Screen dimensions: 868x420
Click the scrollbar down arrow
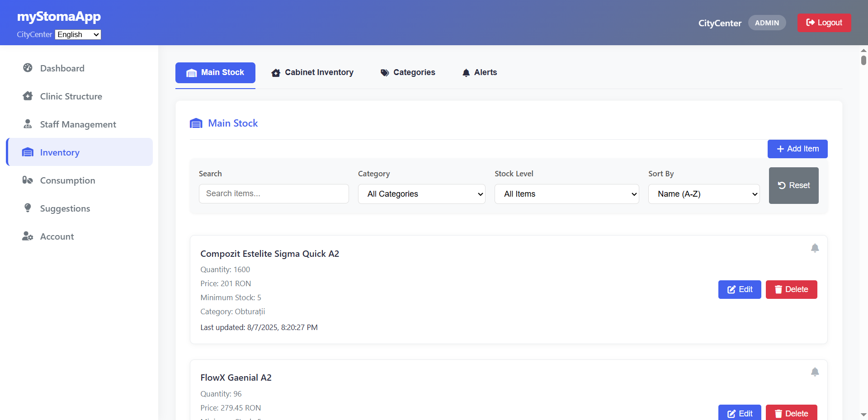pos(863,415)
